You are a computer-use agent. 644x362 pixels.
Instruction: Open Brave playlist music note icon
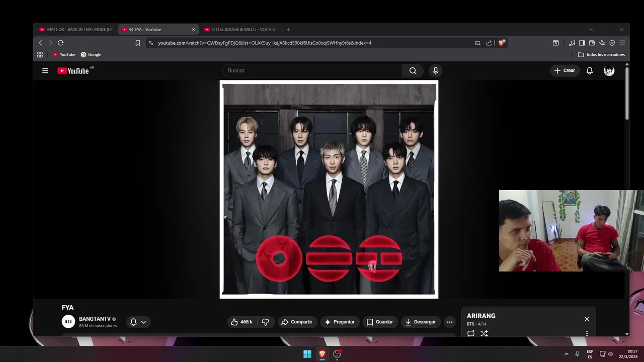pyautogui.click(x=572, y=43)
